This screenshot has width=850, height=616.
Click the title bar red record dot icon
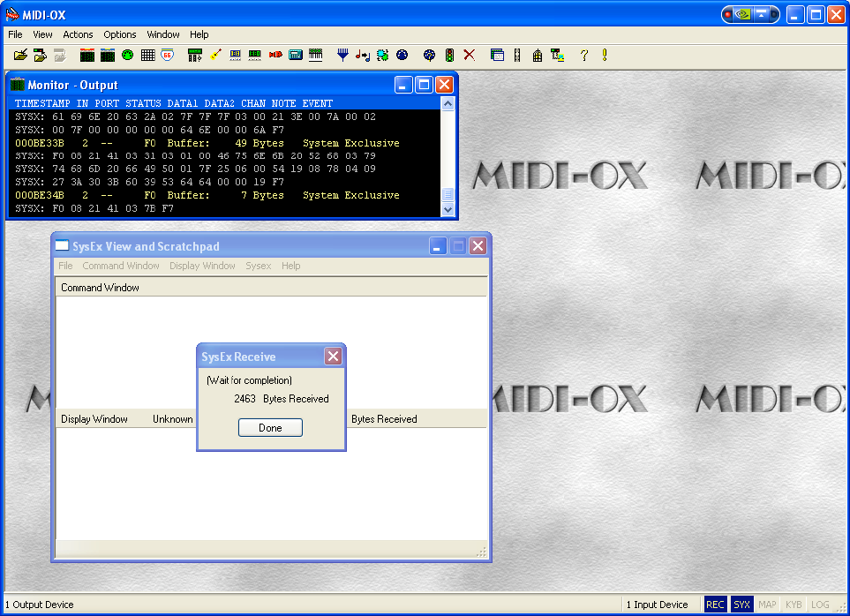pyautogui.click(x=728, y=15)
